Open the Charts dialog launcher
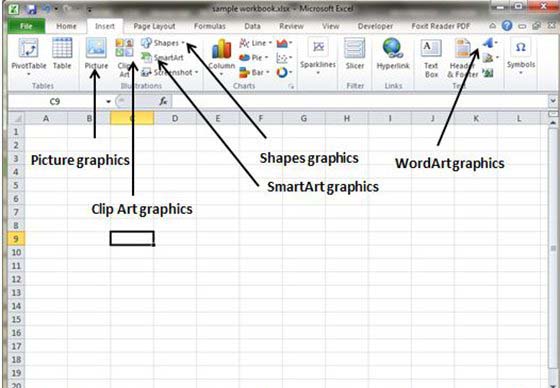This screenshot has height=388, width=560. (291, 86)
